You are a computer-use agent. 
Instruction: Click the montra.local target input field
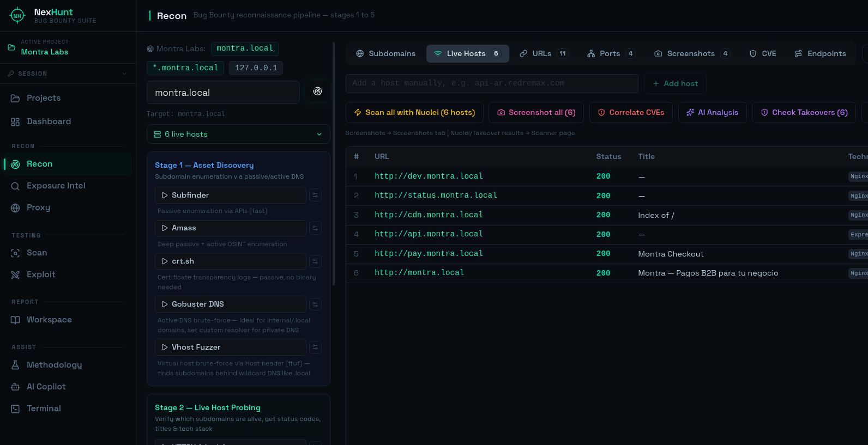pyautogui.click(x=223, y=93)
